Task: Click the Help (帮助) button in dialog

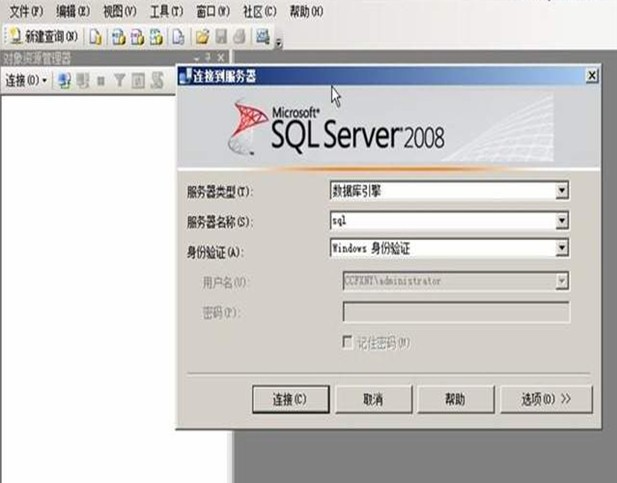Action: (455, 400)
